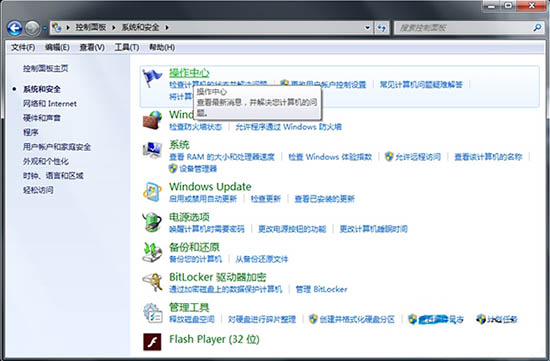Click the Power Options battery icon
Viewport: 550px width, 361px height.
point(152,222)
